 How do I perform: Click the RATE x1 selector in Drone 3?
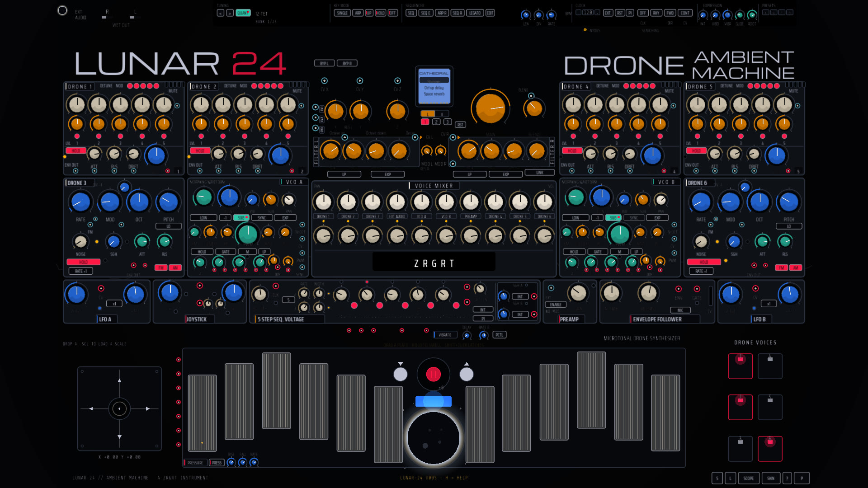tap(80, 271)
